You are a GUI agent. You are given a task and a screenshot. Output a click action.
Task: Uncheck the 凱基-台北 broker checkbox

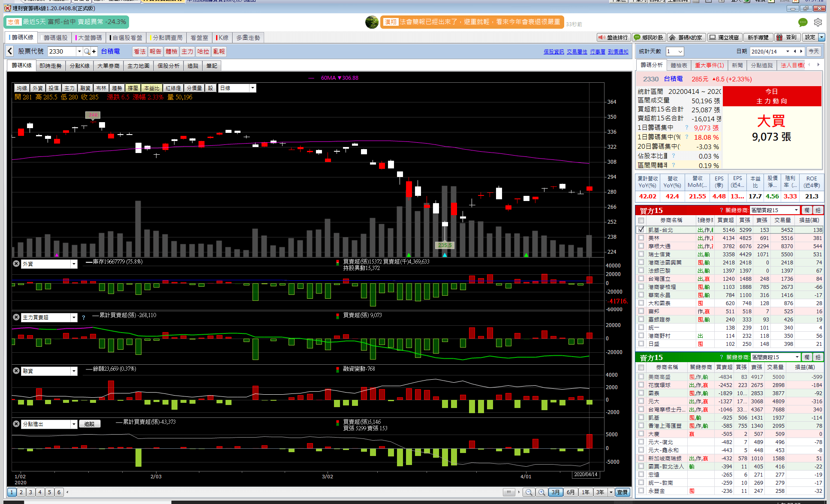(641, 230)
